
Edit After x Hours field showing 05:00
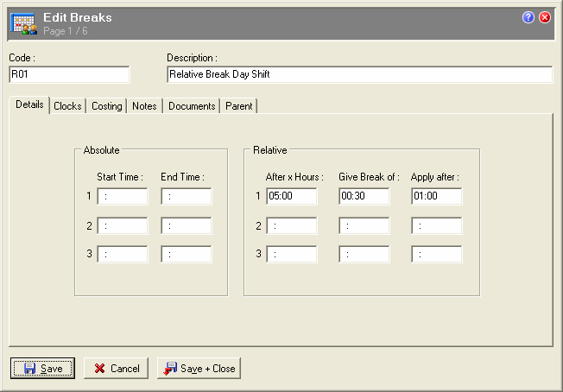click(292, 197)
